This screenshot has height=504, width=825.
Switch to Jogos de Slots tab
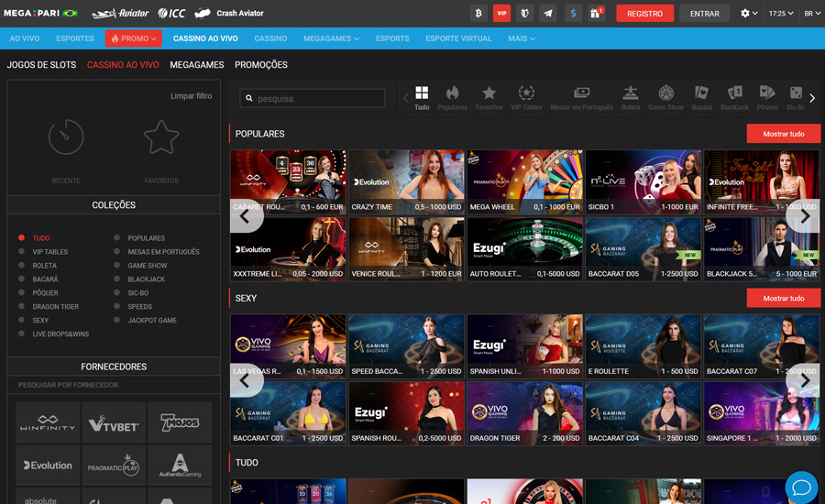pyautogui.click(x=41, y=65)
